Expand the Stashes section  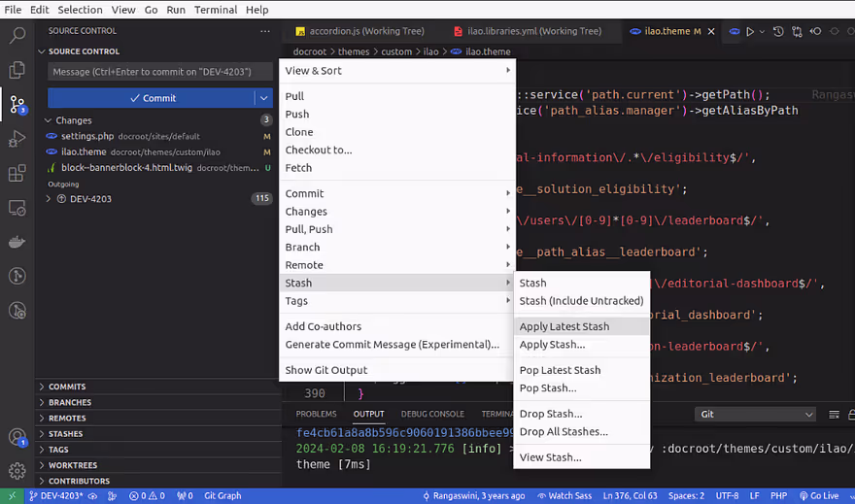coord(65,434)
